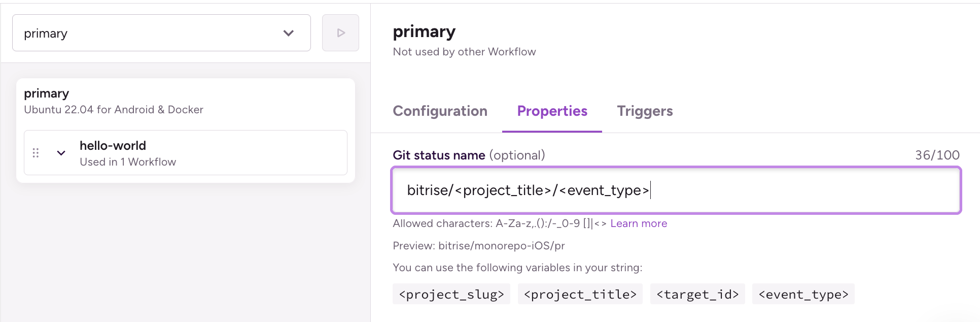Click the Git status name label
Screen dimensions: 980x322
[x=439, y=155]
